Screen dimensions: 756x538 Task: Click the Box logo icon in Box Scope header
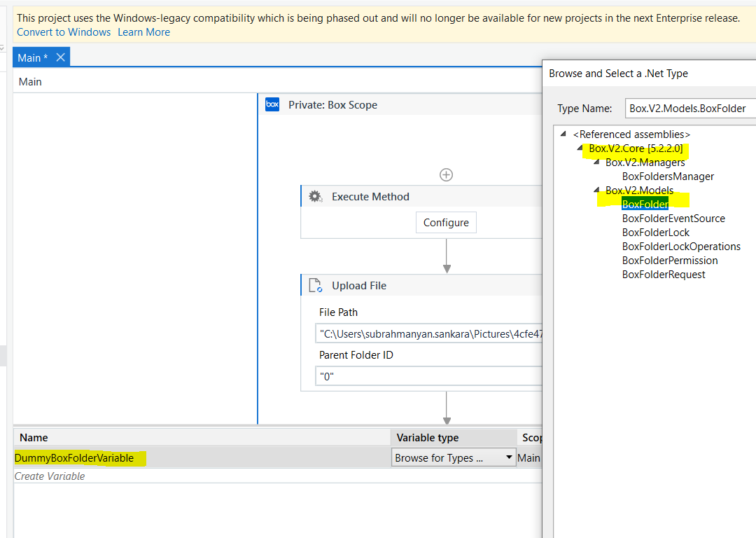pyautogui.click(x=272, y=104)
